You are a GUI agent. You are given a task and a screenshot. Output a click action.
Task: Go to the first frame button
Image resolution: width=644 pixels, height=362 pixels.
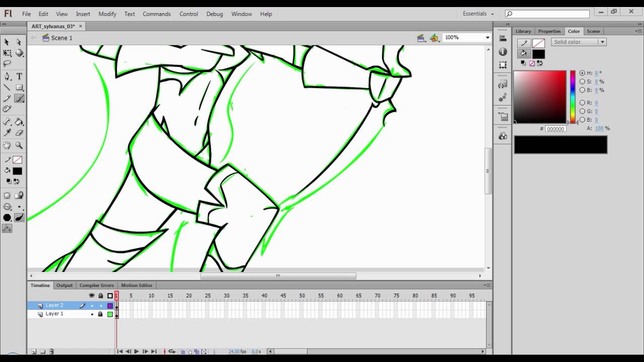point(120,351)
